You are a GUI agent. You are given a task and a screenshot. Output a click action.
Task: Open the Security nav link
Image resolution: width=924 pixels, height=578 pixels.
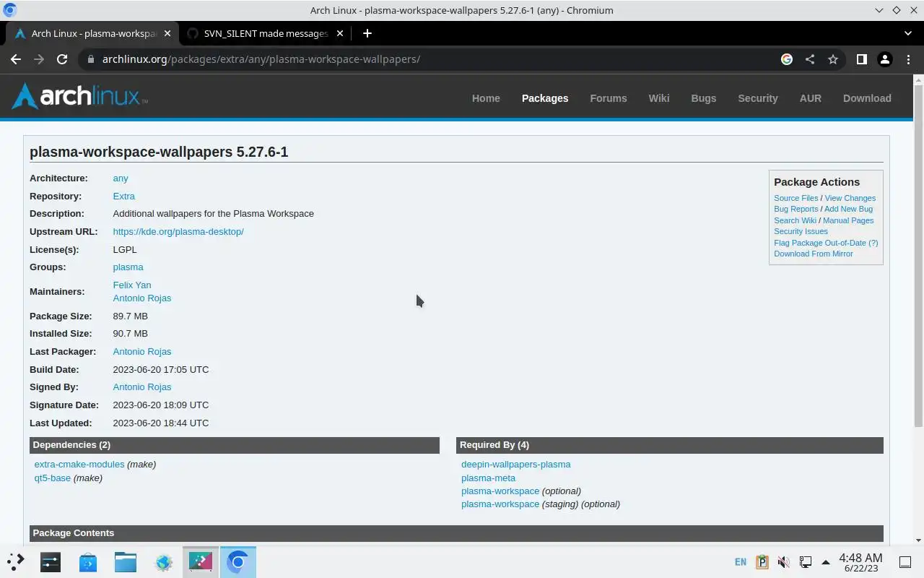click(x=758, y=98)
